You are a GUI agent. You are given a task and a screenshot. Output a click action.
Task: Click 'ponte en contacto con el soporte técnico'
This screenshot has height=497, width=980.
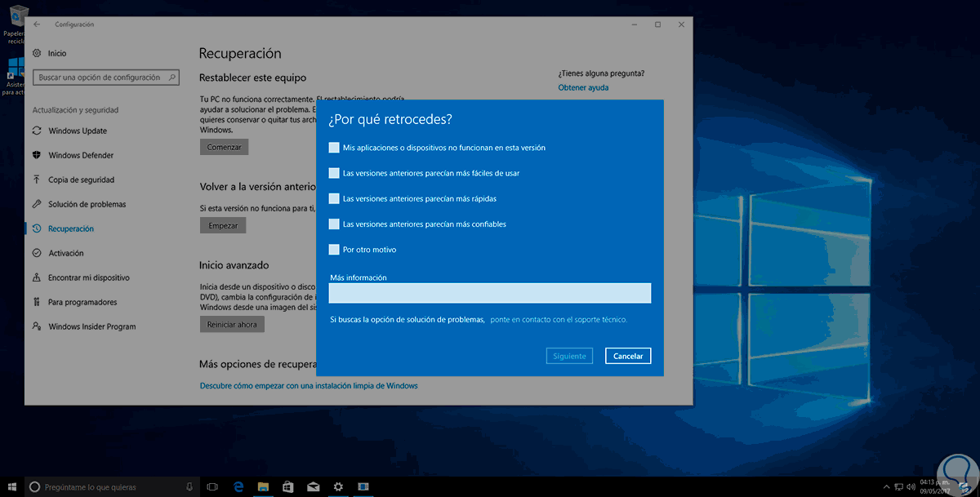(559, 320)
